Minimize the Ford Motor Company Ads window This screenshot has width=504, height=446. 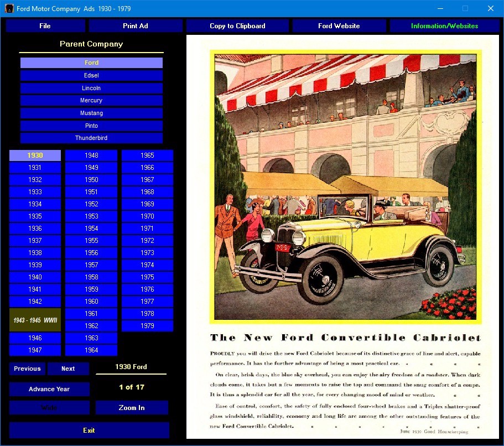tap(440, 8)
